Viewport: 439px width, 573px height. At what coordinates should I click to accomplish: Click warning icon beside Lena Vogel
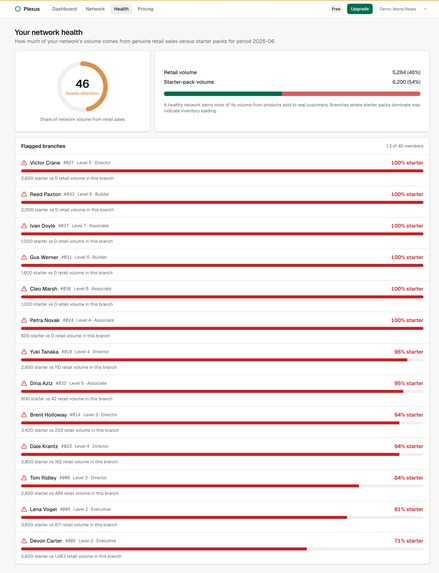(x=24, y=509)
